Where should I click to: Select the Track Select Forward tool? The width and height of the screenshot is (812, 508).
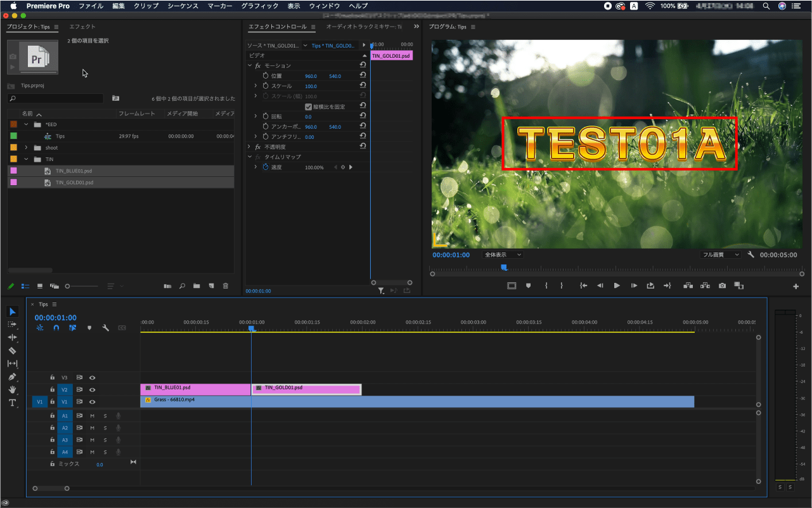coord(13,324)
